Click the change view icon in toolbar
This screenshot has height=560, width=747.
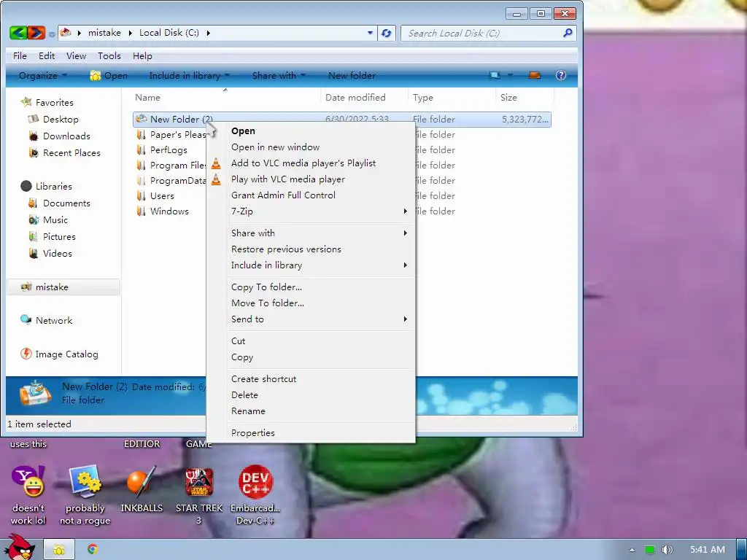[495, 75]
